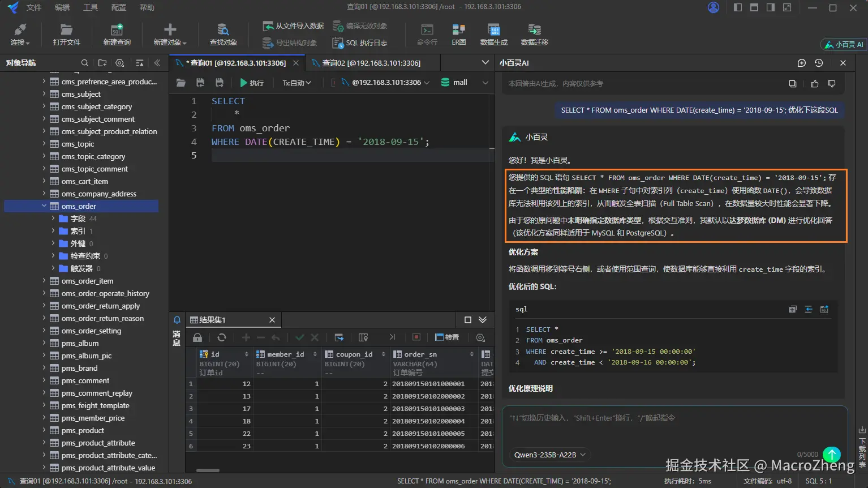The image size is (868, 488).
Task: Click the go to last row icon
Action: click(x=392, y=337)
